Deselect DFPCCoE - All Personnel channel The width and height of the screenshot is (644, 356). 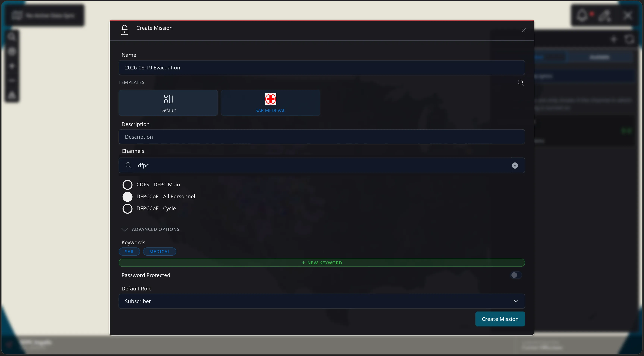[x=128, y=197]
